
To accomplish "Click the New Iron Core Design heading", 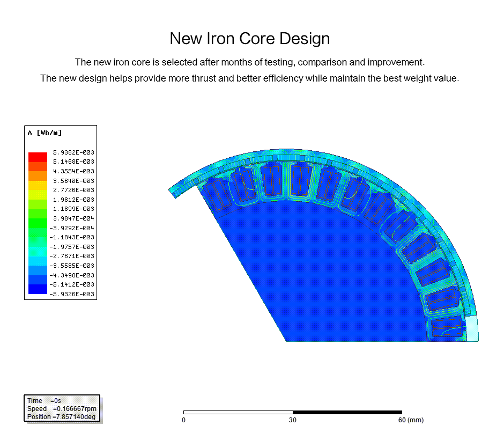I will click(249, 39).
